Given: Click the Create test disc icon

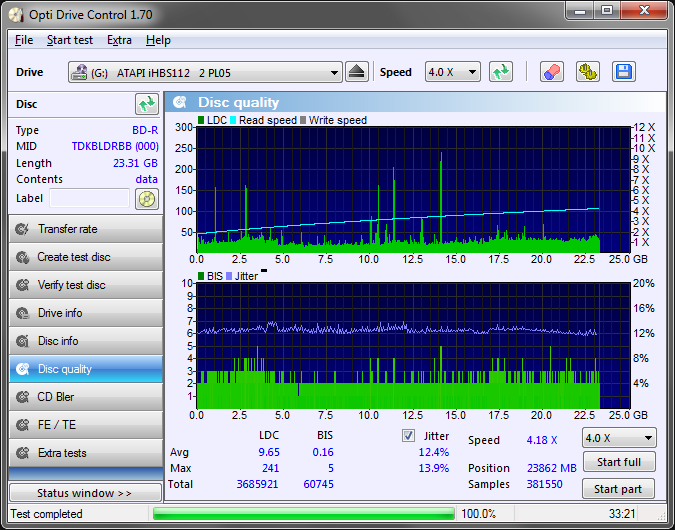Looking at the screenshot, I should point(22,257).
